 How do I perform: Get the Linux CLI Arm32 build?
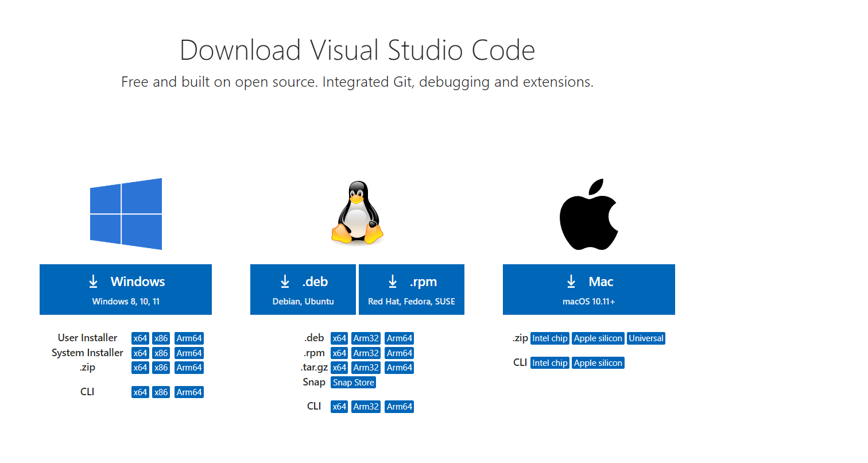point(366,407)
